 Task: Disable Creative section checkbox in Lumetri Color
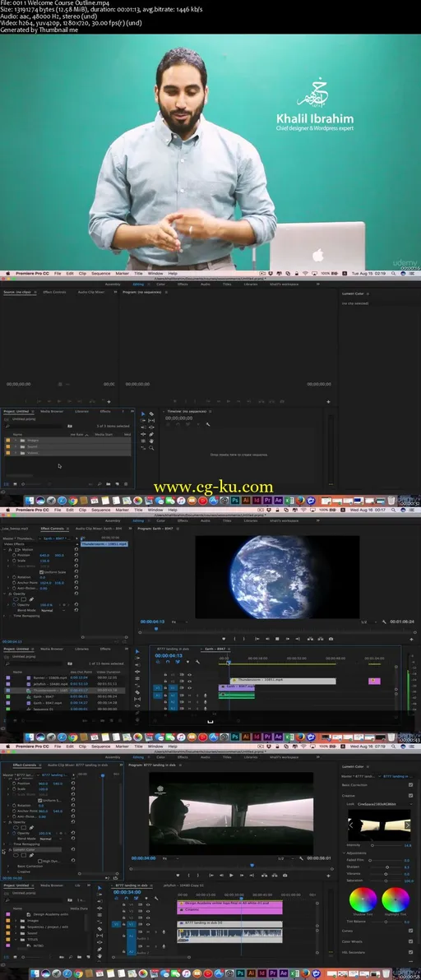pyautogui.click(x=411, y=796)
